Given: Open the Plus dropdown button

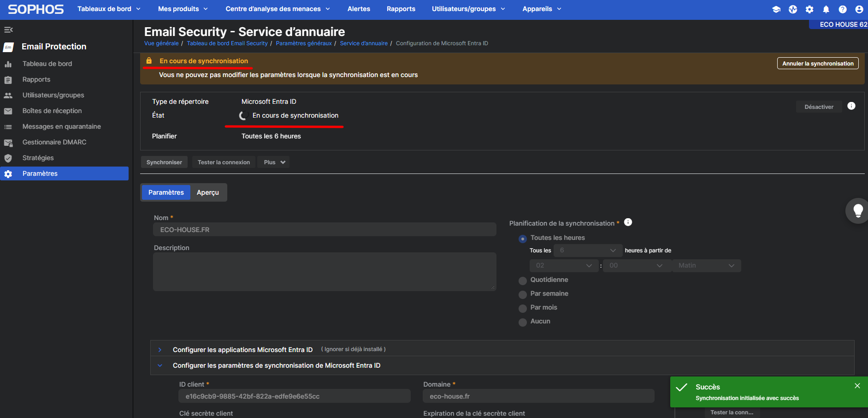Looking at the screenshot, I should point(274,162).
